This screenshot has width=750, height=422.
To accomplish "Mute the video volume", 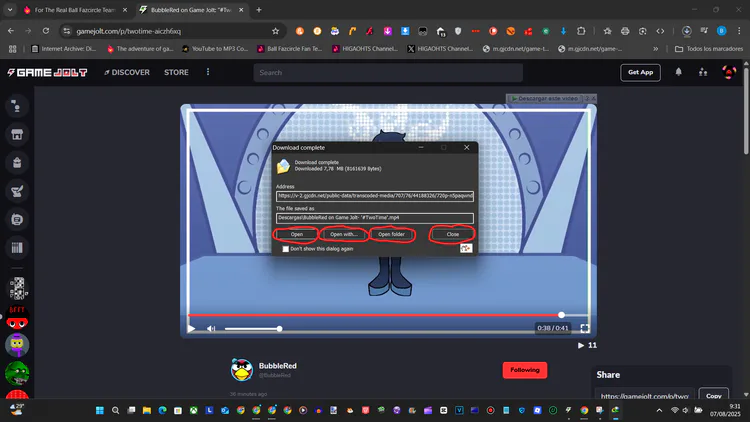I will pos(211,329).
